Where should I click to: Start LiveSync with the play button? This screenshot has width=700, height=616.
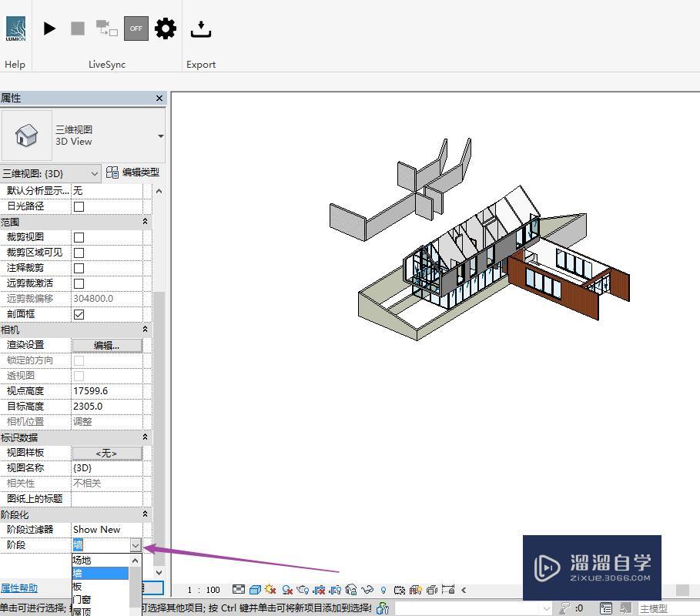click(49, 28)
